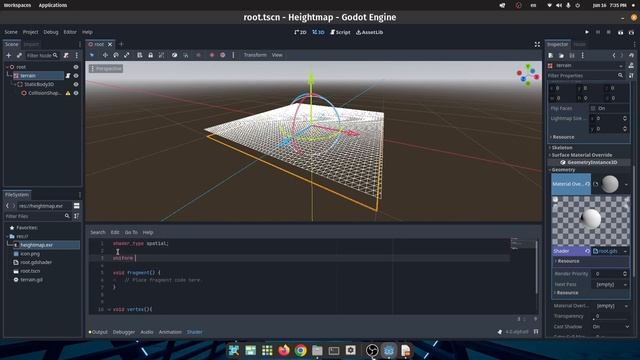Click the viewport fullscreen expand icon
The height and width of the screenshot is (360, 640).
coord(537,44)
